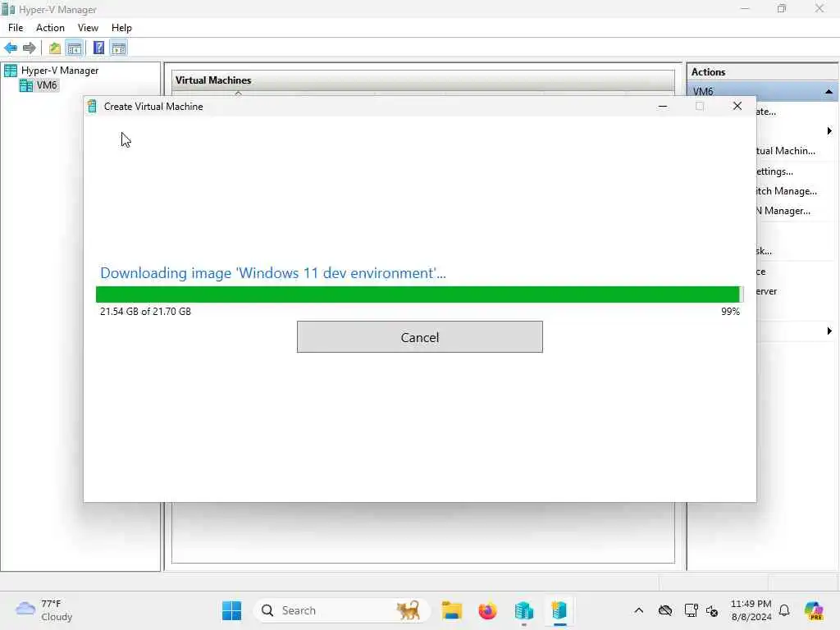Open the clock showing 11:49 PM
840x630 pixels.
pyautogui.click(x=751, y=610)
